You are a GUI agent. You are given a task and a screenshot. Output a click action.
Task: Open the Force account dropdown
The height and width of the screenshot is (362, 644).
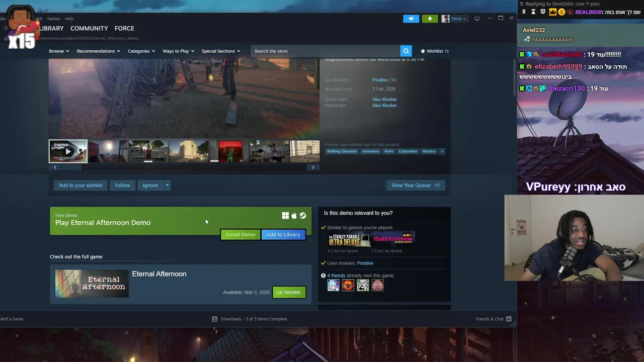coord(458,19)
